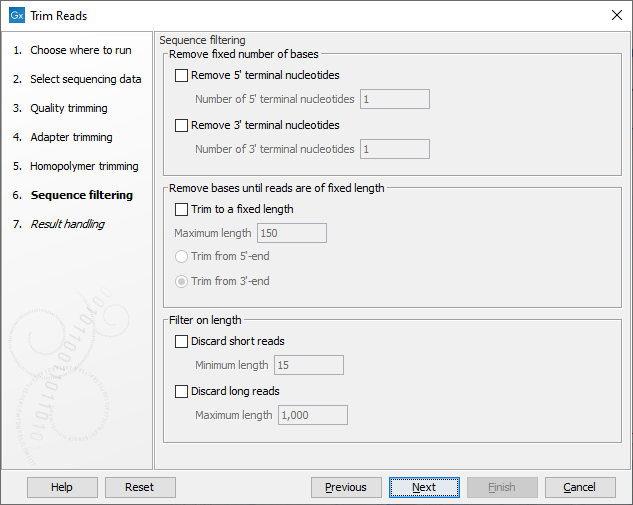Jump to the Quality trimming step
This screenshot has width=633, height=505.
coord(68,108)
